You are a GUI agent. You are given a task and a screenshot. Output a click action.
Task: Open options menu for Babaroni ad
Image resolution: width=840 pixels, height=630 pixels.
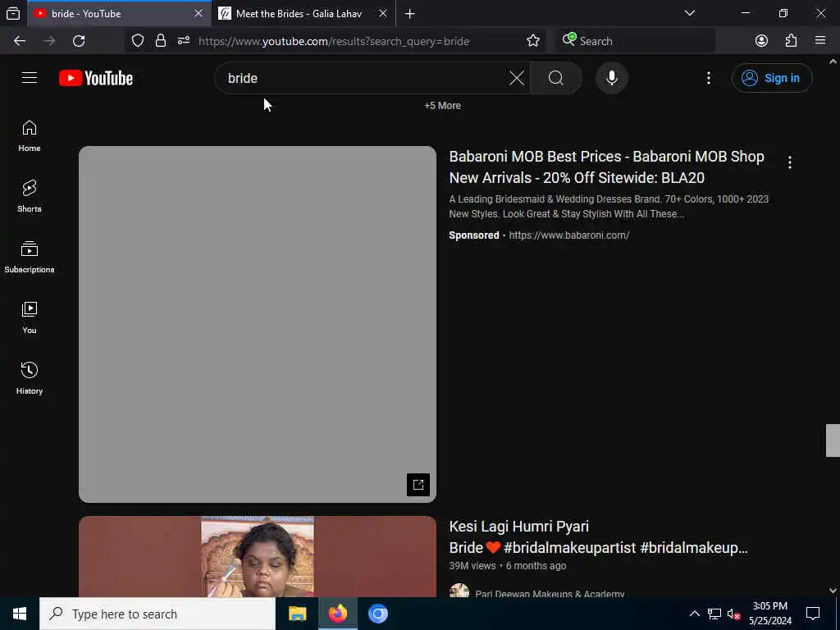pos(790,162)
